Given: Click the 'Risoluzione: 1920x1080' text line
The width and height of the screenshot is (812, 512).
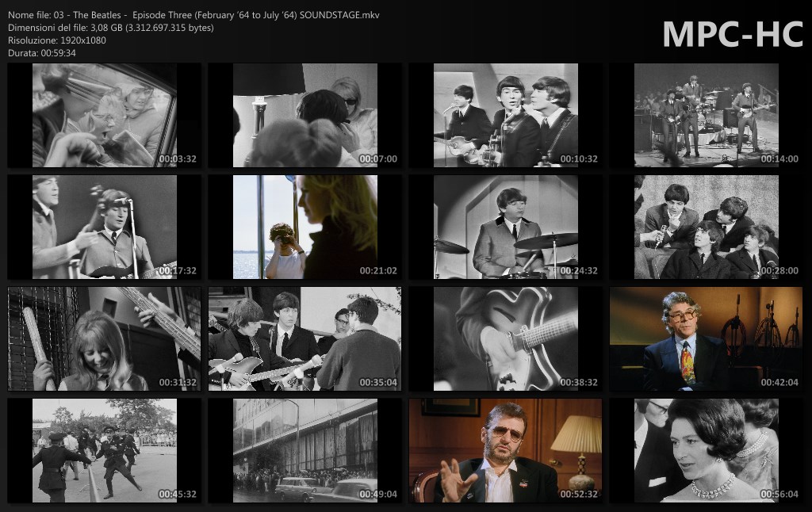Looking at the screenshot, I should pyautogui.click(x=57, y=40).
